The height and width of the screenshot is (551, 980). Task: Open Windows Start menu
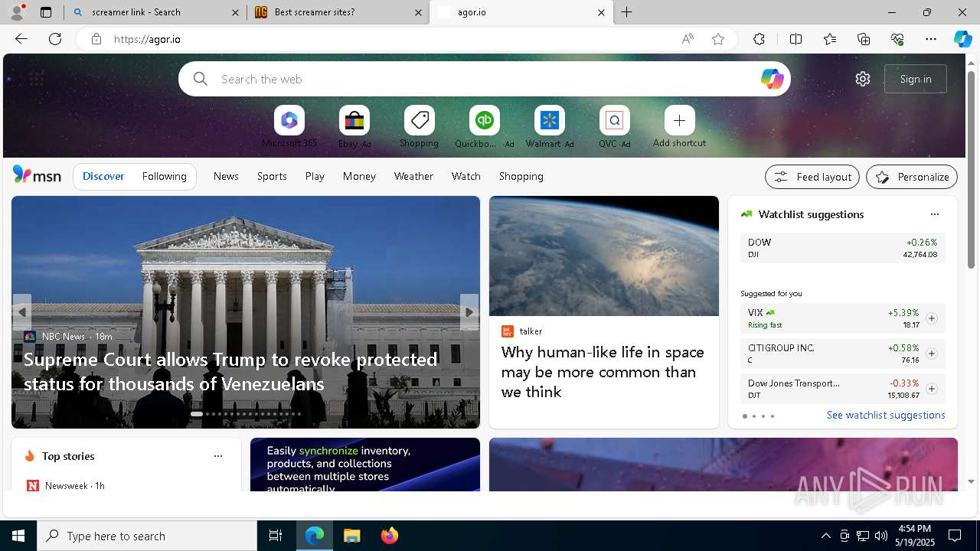coord(18,536)
